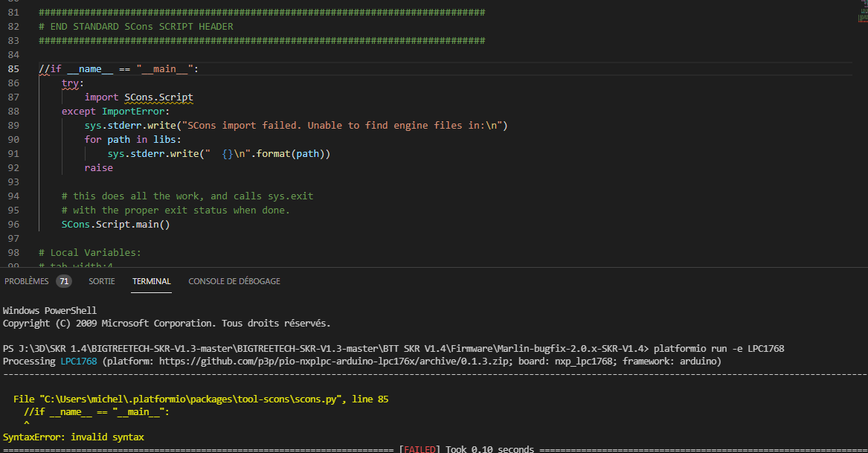
Task: Click the SyntaxError: invalid syntax message
Action: (x=73, y=437)
